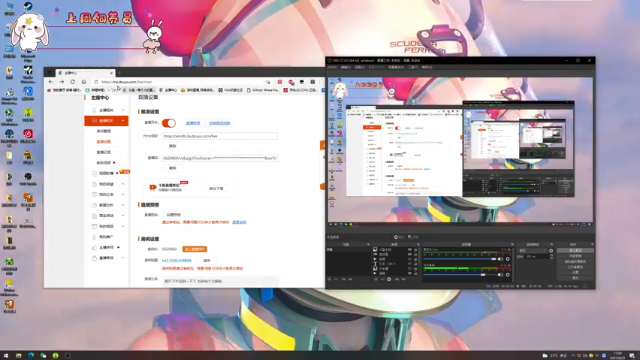Click the 修改 button beside room title

[207, 260]
